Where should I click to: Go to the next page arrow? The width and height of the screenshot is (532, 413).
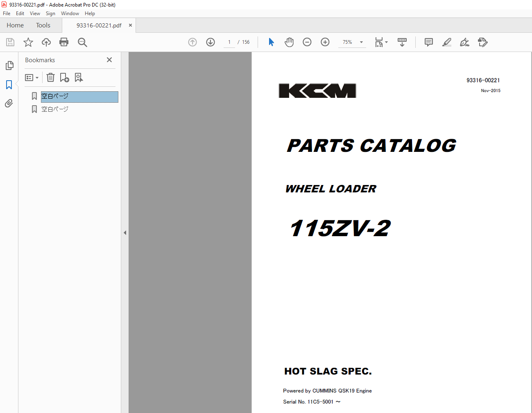point(211,42)
